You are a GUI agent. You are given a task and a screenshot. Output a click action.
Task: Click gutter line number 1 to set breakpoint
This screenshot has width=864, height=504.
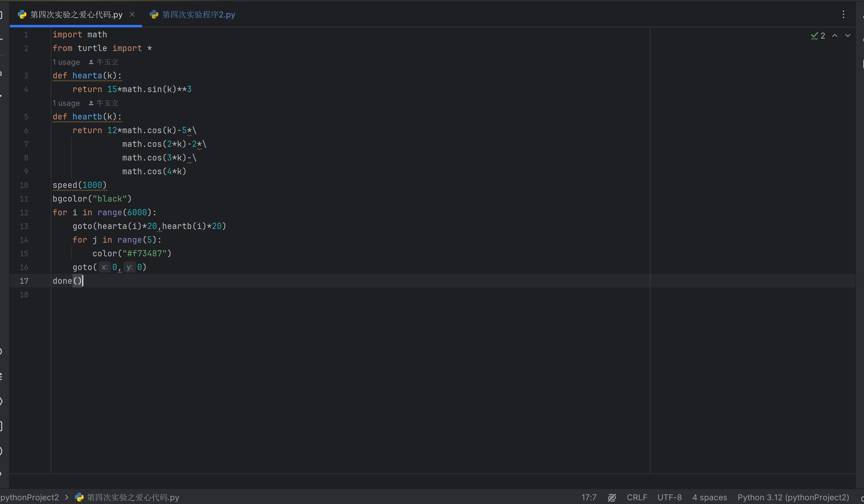26,35
